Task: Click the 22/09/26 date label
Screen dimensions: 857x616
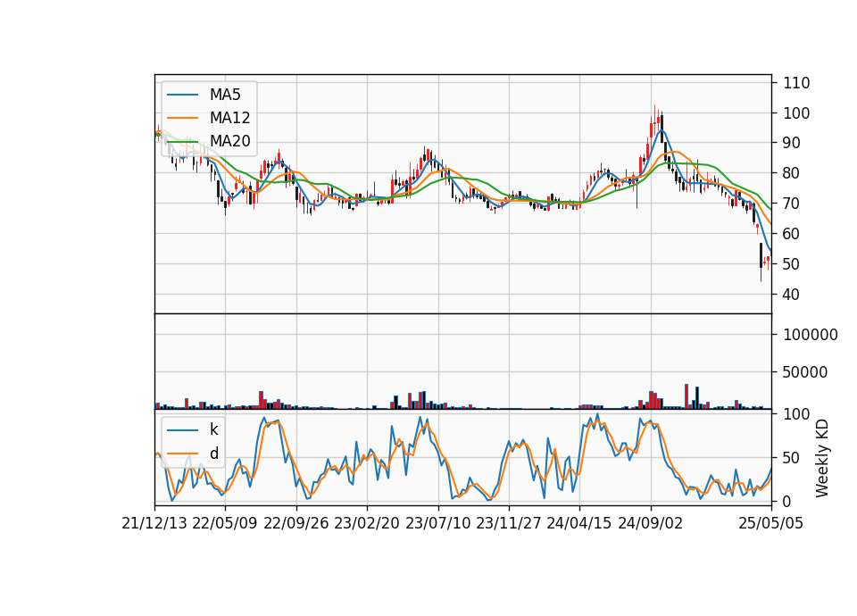Action: click(296, 523)
